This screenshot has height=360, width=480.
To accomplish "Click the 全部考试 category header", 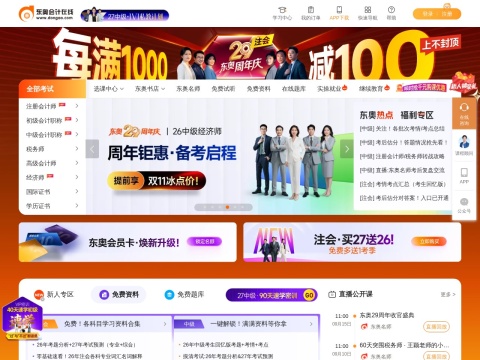I will (52, 89).
